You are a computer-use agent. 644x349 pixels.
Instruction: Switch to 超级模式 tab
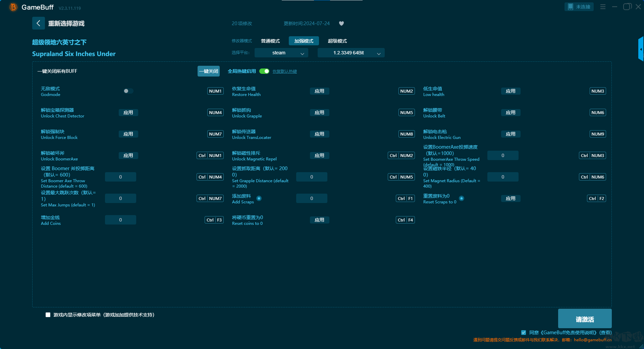(337, 41)
